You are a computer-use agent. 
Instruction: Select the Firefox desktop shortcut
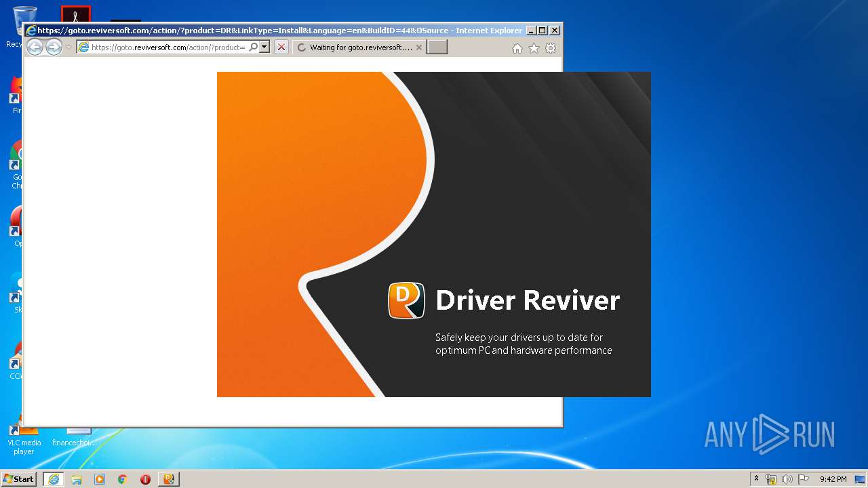[x=16, y=95]
